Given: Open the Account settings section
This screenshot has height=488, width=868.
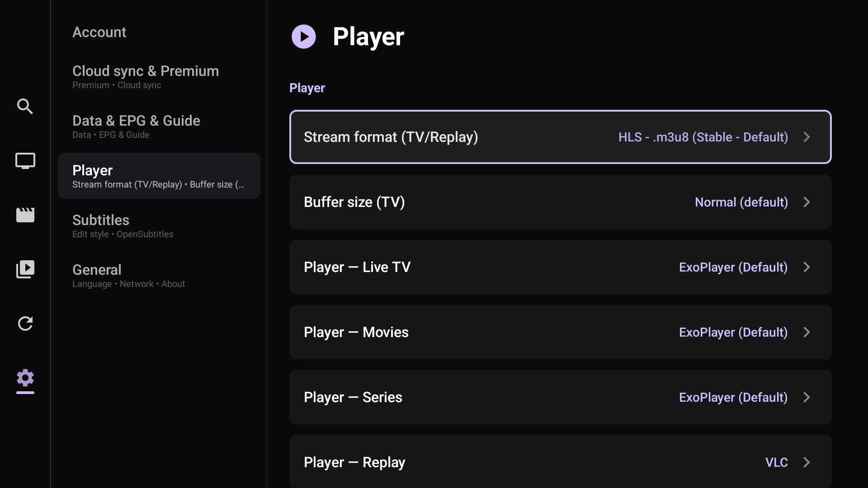Looking at the screenshot, I should (99, 32).
